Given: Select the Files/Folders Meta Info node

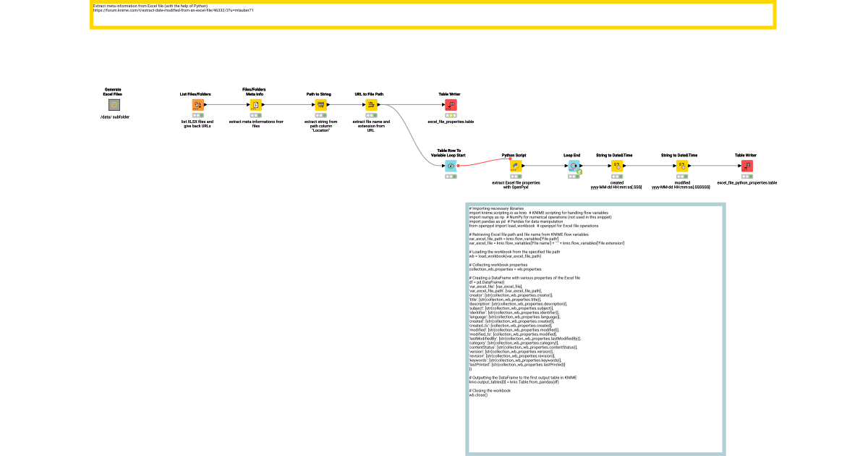Looking at the screenshot, I should click(x=255, y=104).
